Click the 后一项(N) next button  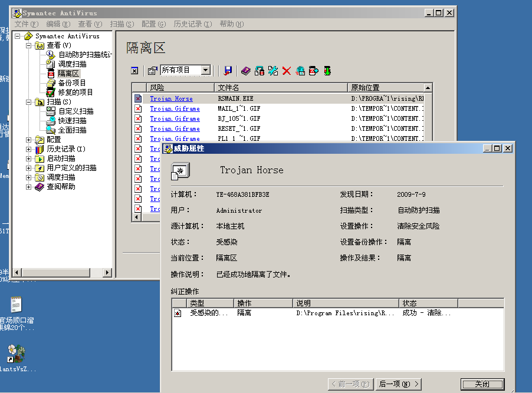tap(398, 384)
